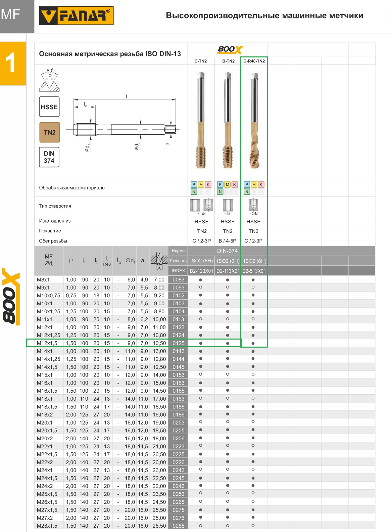Click index number 0186
The width and height of the screenshot is (392, 532).
pyautogui.click(x=179, y=415)
